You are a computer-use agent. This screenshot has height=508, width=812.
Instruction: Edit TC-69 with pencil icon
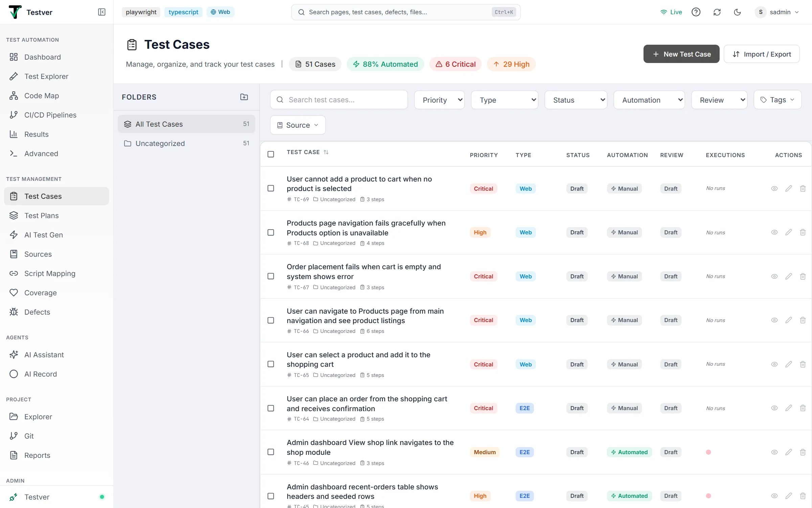(x=789, y=188)
